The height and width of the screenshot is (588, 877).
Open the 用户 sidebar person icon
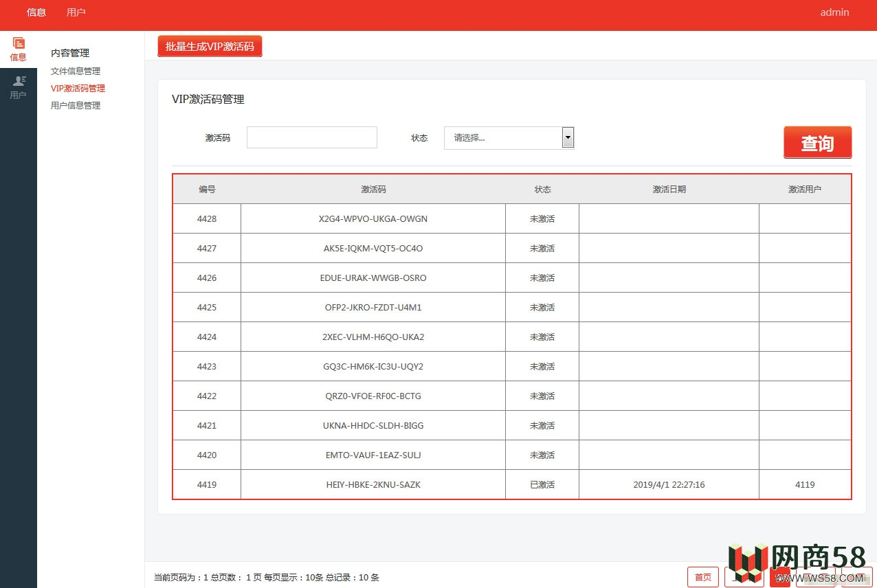[x=19, y=81]
